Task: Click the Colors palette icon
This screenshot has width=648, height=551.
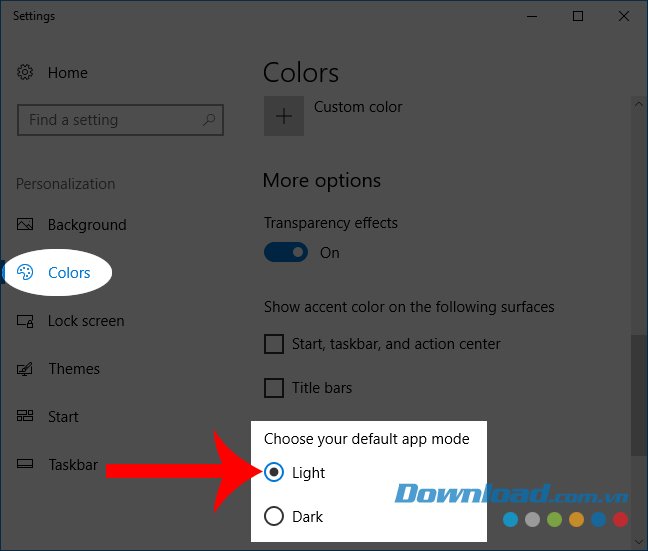Action: pos(25,272)
